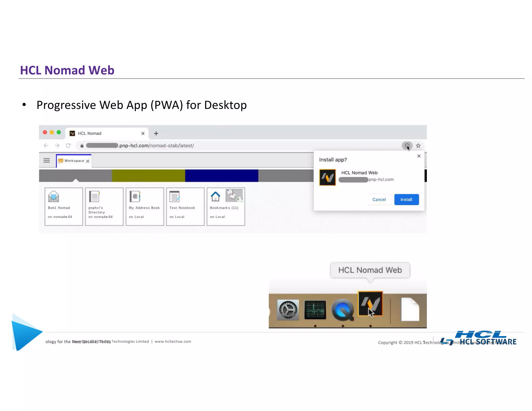Click the Install button in dialog
The width and height of the screenshot is (532, 411).
[406, 200]
